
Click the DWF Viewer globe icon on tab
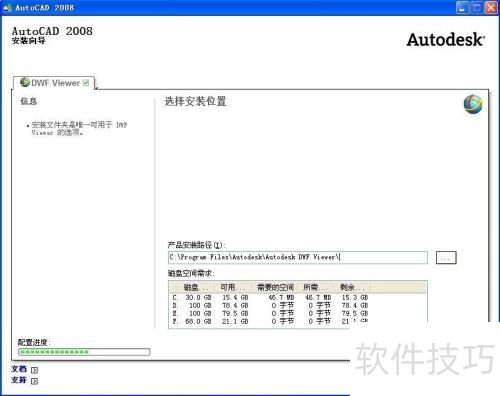[25, 82]
